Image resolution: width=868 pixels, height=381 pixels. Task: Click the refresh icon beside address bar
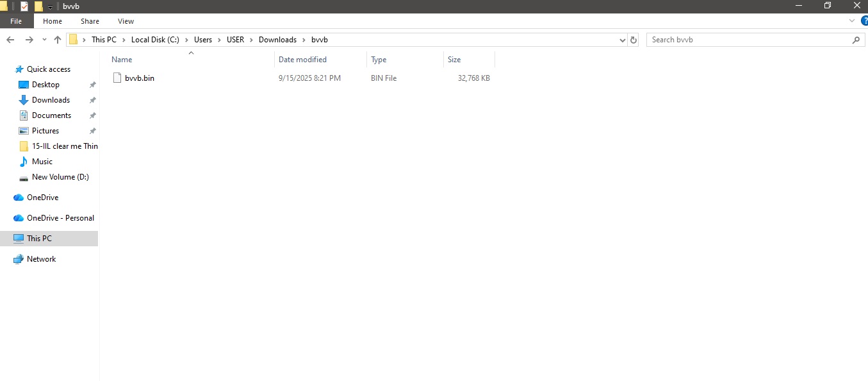[634, 39]
